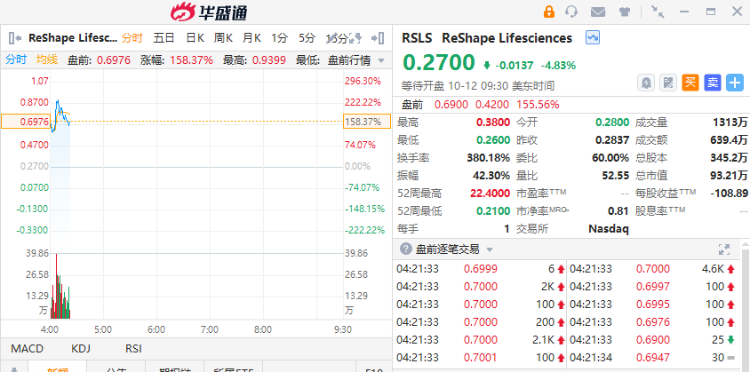
Task: Click the 华盛通 logo in title bar
Action: coord(209,12)
